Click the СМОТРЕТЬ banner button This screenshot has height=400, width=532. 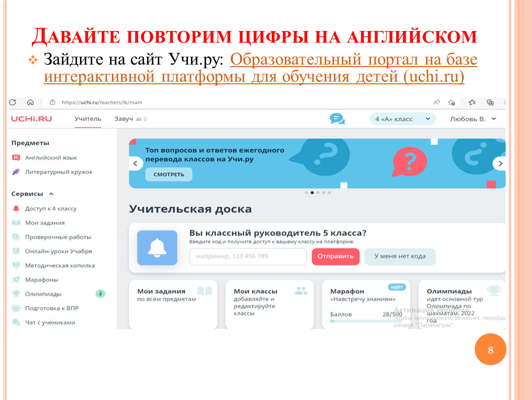[x=169, y=174]
